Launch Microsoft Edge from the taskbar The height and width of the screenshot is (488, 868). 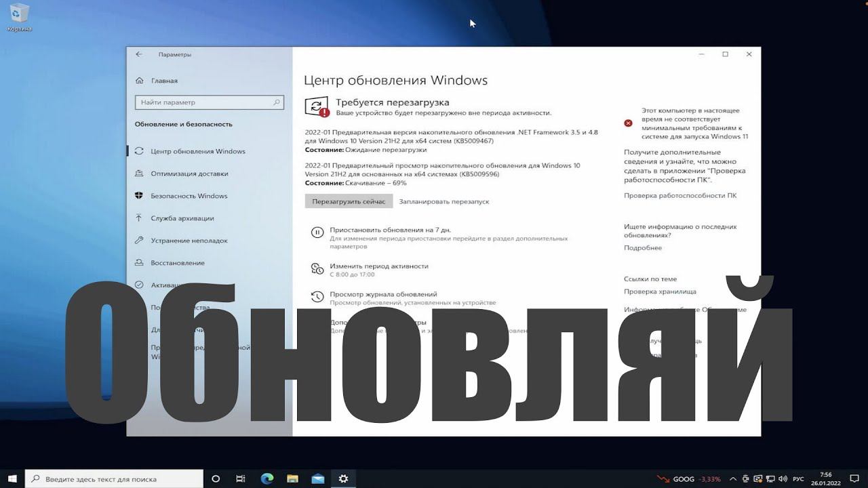pos(267,479)
